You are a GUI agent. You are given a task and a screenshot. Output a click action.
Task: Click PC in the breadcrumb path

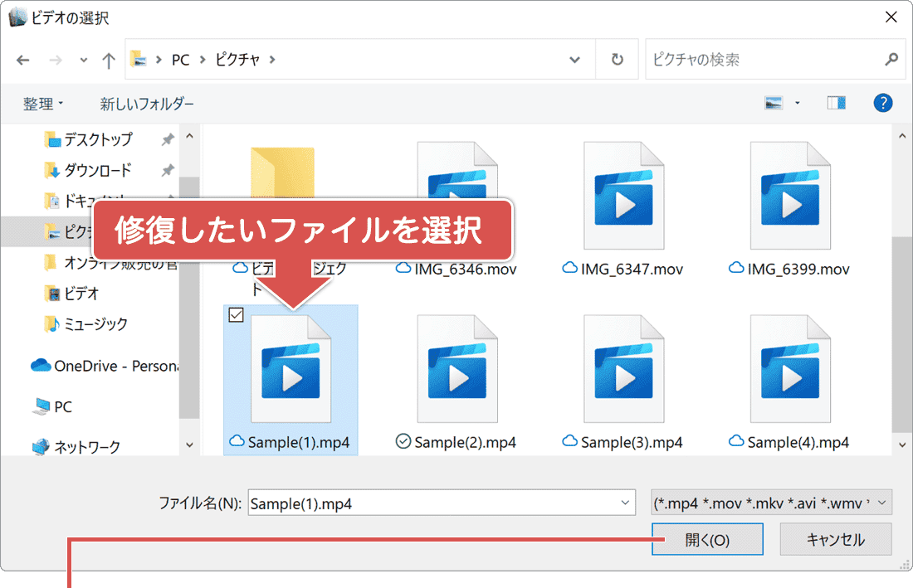point(179,59)
